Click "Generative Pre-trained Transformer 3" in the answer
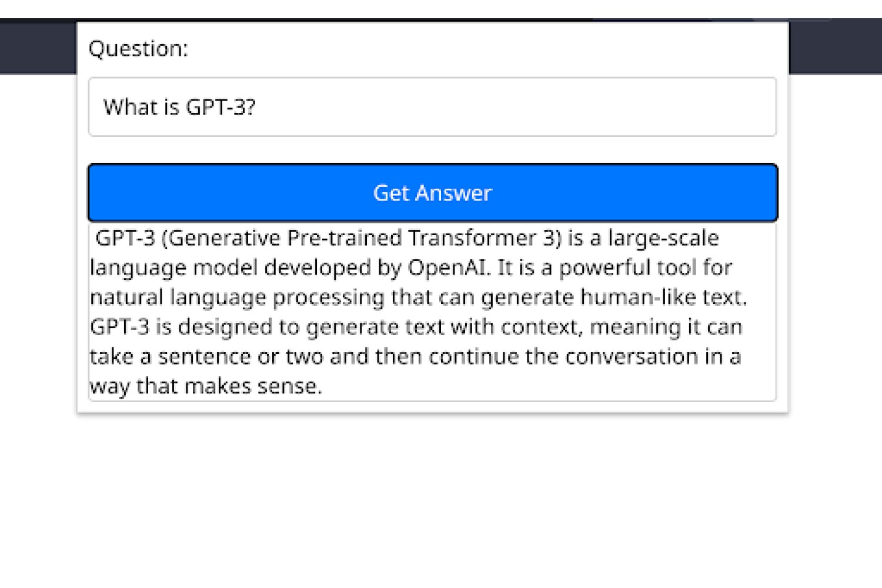 point(362,238)
